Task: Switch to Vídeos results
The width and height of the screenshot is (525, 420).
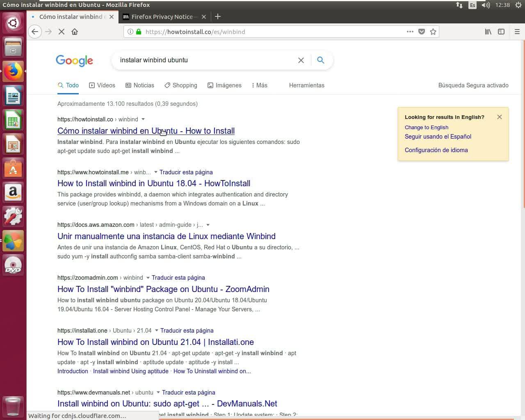Action: [102, 85]
